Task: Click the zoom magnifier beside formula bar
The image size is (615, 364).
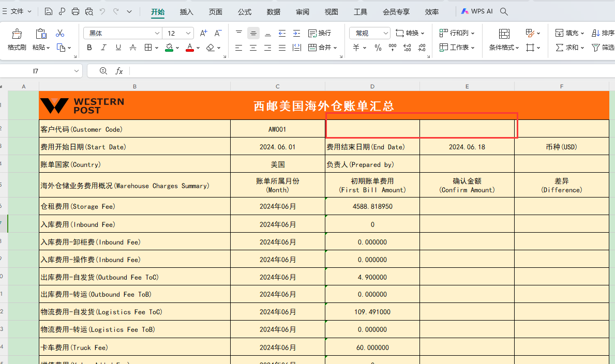Action: (x=103, y=71)
